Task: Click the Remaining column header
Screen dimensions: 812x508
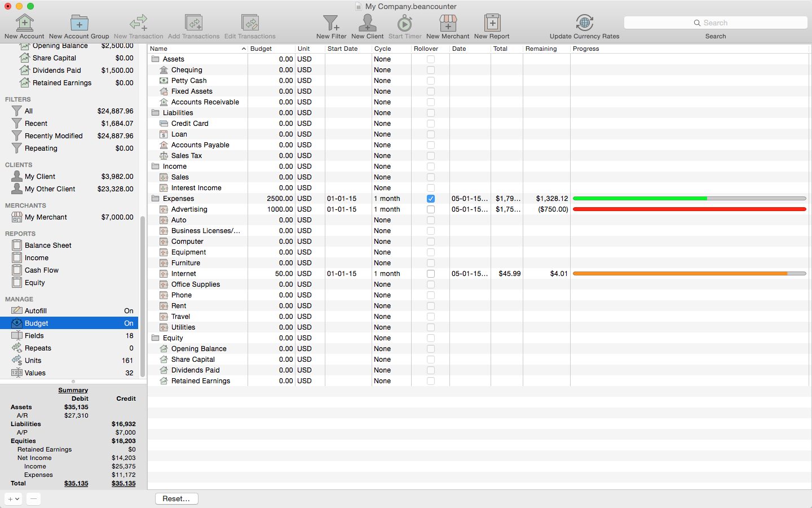Action: 546,49
